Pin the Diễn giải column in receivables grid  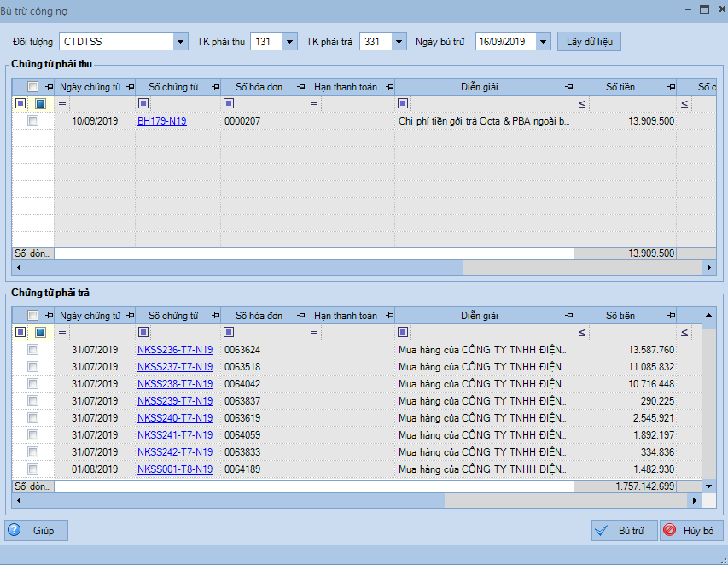pyautogui.click(x=568, y=87)
